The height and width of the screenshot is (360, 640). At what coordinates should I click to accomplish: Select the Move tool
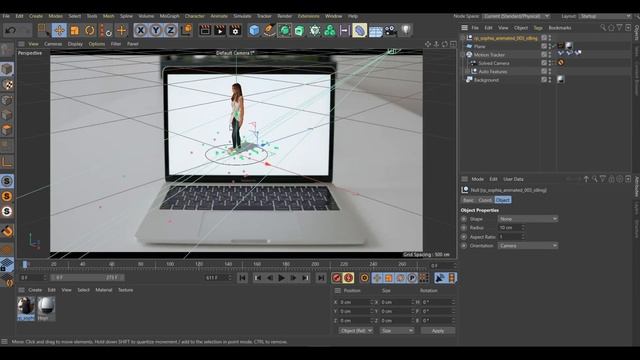pyautogui.click(x=59, y=30)
